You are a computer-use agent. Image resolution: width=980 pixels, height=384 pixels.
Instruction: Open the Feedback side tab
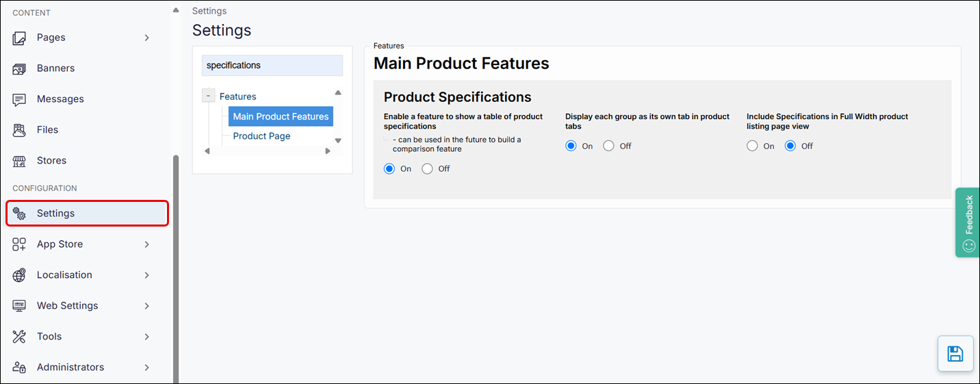pos(968,222)
